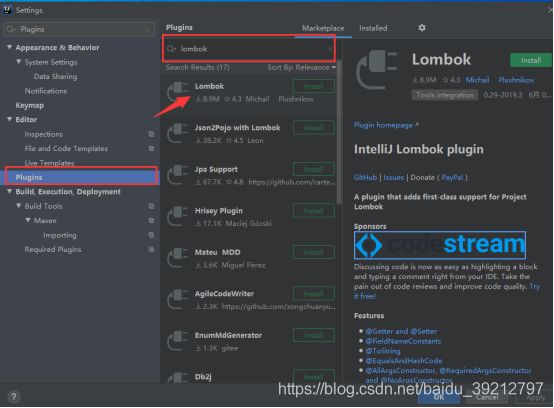The height and width of the screenshot is (408, 554).
Task: Open Live Templates settings
Action: pos(49,163)
